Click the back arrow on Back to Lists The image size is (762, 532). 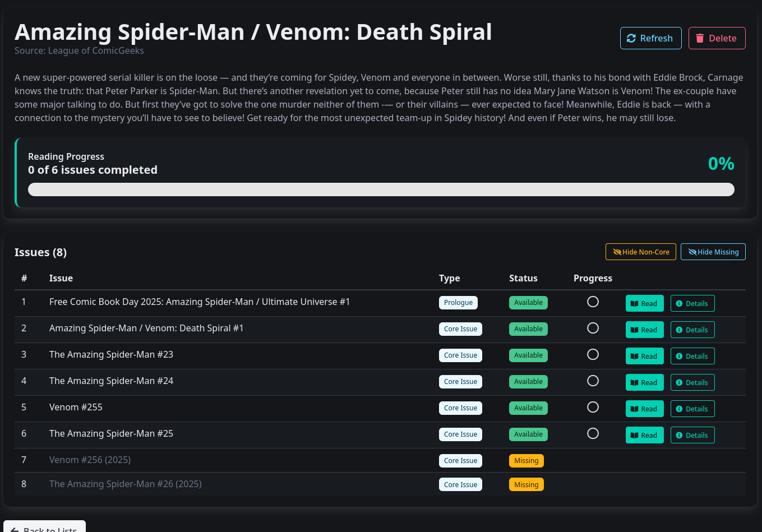coord(15,529)
